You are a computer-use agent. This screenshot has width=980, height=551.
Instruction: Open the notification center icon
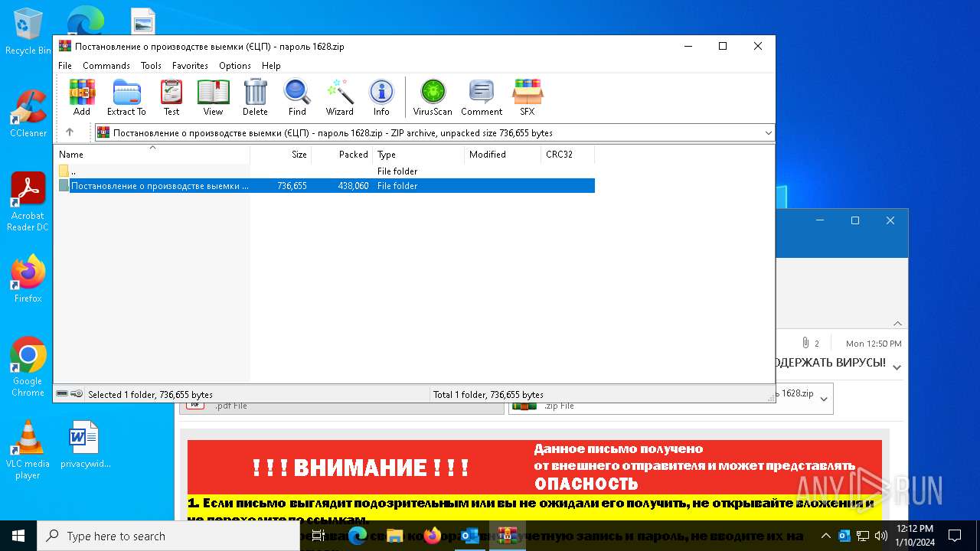pos(955,536)
